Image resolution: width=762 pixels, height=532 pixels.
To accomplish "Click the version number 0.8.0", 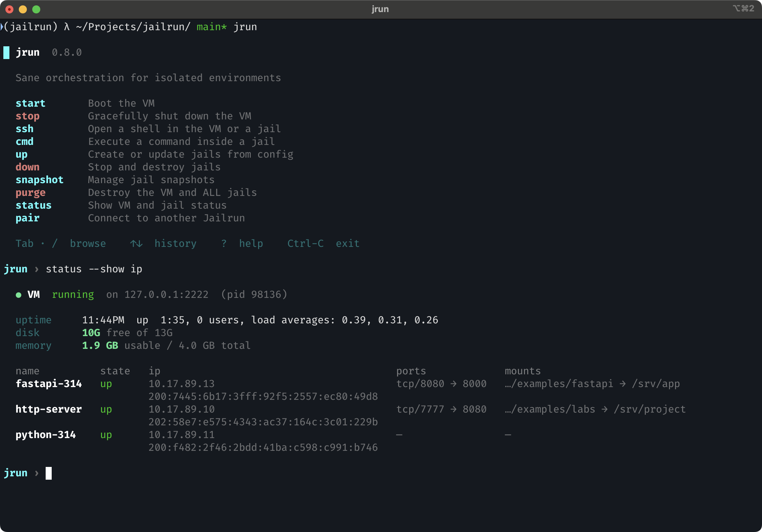I will pos(67,53).
